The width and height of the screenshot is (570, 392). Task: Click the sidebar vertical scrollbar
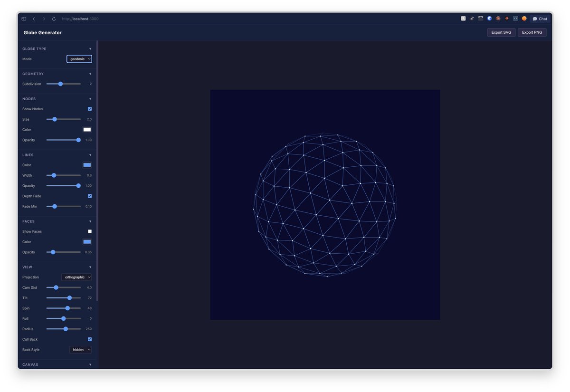point(97,171)
